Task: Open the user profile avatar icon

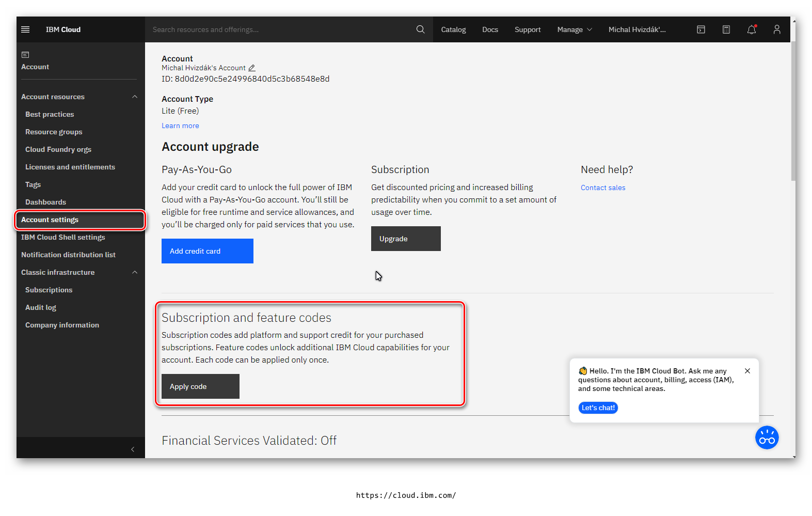Action: coord(776,29)
